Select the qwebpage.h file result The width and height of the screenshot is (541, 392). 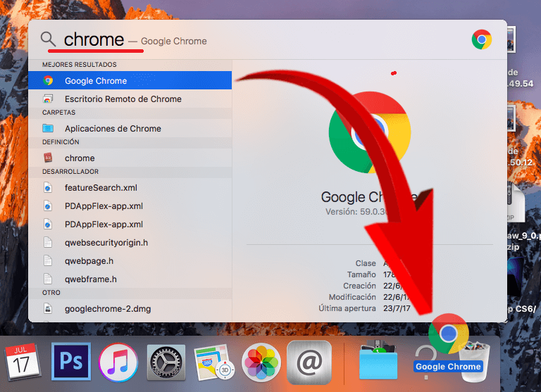[130, 260]
